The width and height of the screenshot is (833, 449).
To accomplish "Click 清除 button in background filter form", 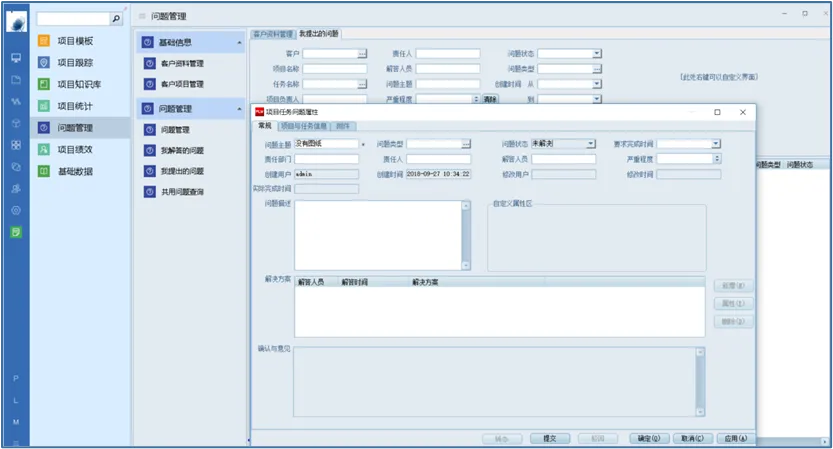I will click(x=490, y=99).
